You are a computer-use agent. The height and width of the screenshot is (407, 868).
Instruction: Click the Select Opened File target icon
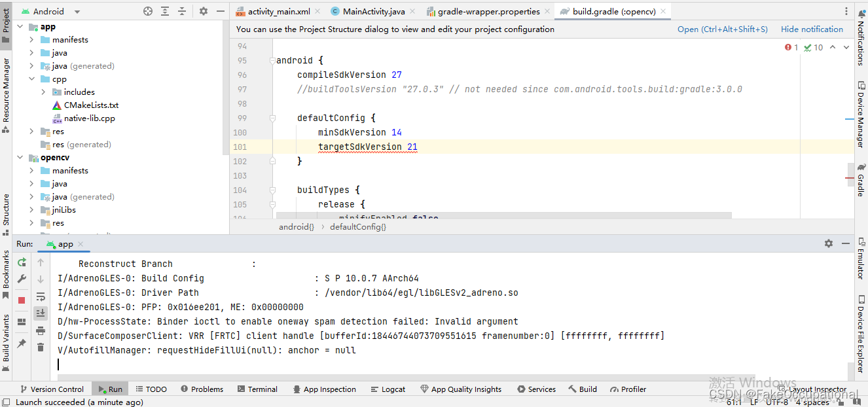coord(148,11)
